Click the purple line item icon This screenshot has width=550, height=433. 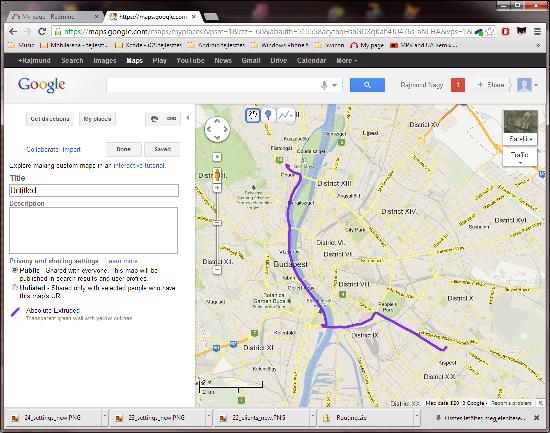click(15, 312)
